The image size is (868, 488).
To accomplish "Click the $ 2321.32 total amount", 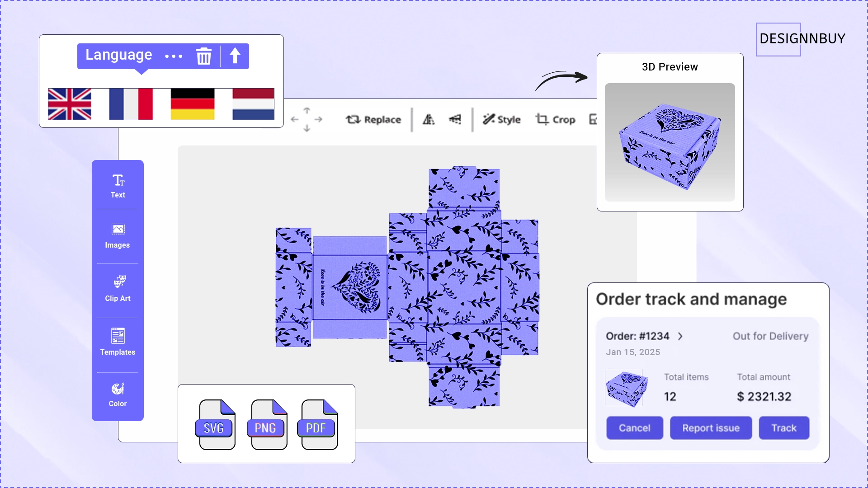I will click(764, 397).
